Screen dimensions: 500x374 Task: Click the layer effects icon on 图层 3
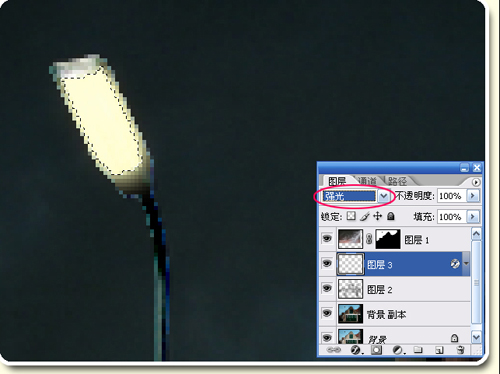455,264
